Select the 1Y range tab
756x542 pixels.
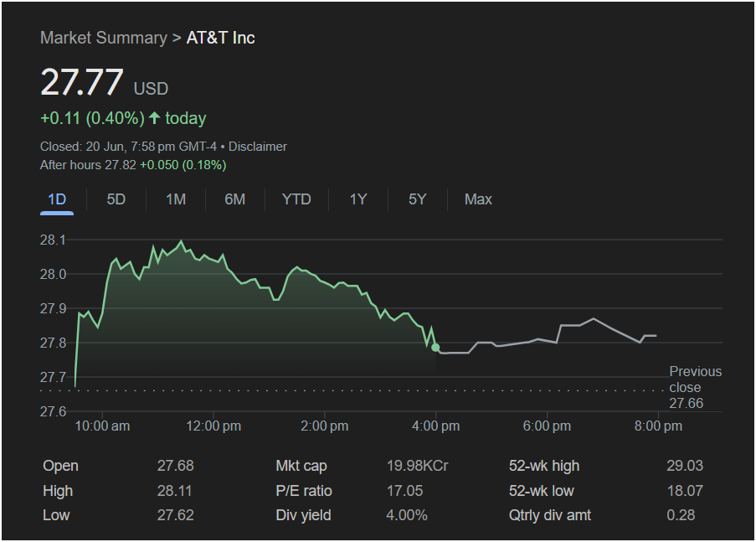click(x=358, y=199)
